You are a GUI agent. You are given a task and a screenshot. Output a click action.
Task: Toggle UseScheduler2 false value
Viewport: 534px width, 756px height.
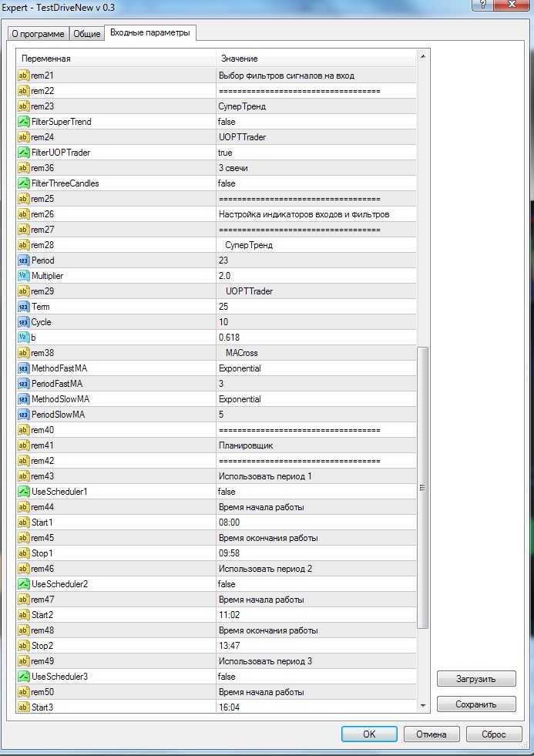(316, 584)
